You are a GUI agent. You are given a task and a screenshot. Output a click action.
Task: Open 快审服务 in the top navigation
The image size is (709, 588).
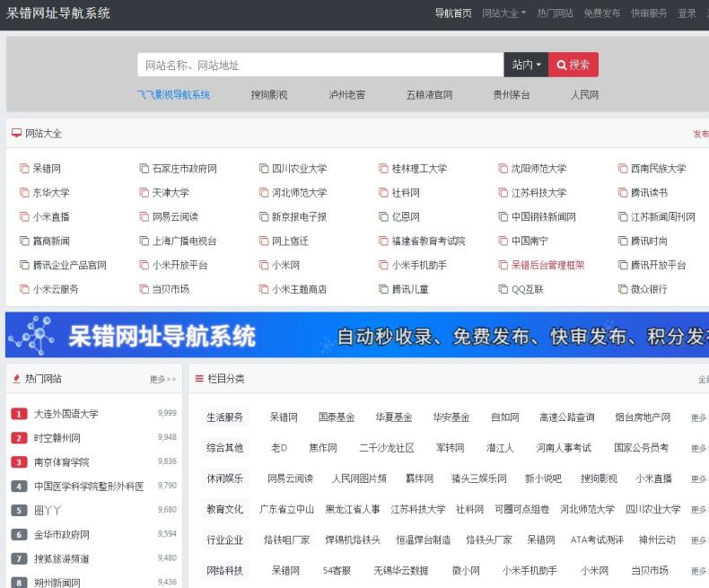pos(649,13)
